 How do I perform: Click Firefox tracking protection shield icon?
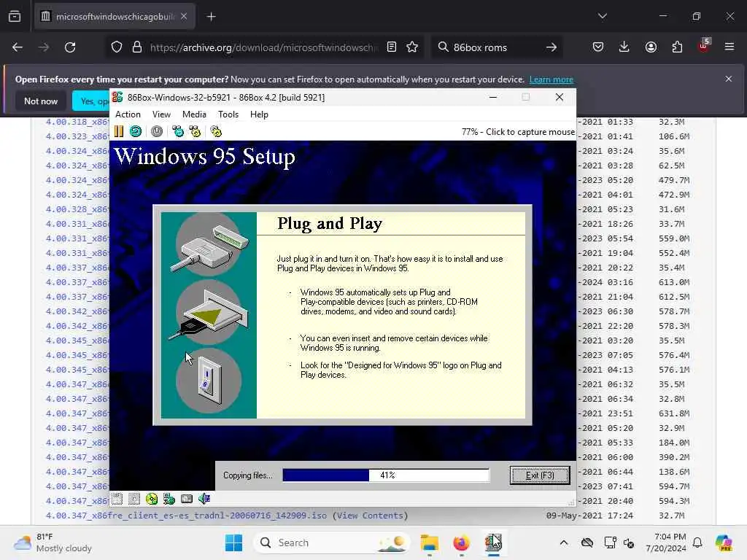[117, 47]
